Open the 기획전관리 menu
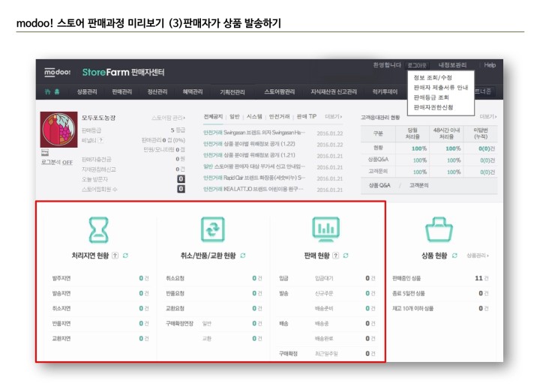Viewport: 540px width, 392px height. (232, 92)
